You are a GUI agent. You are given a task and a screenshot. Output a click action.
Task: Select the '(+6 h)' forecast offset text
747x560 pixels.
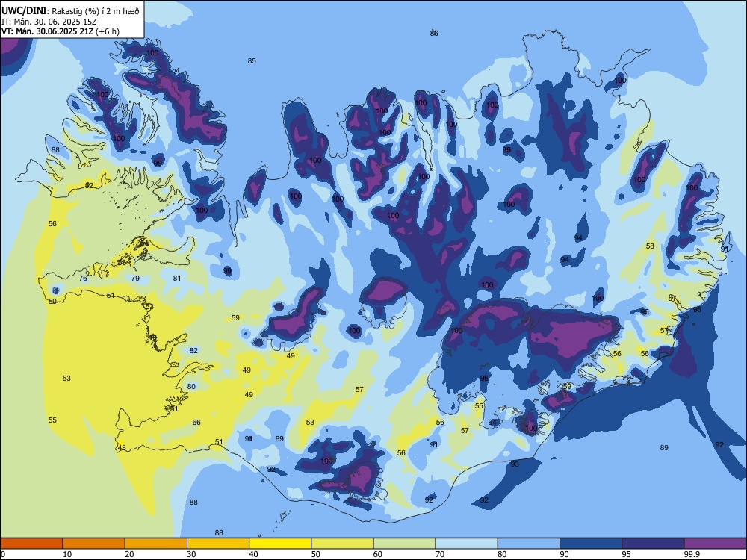coord(108,31)
